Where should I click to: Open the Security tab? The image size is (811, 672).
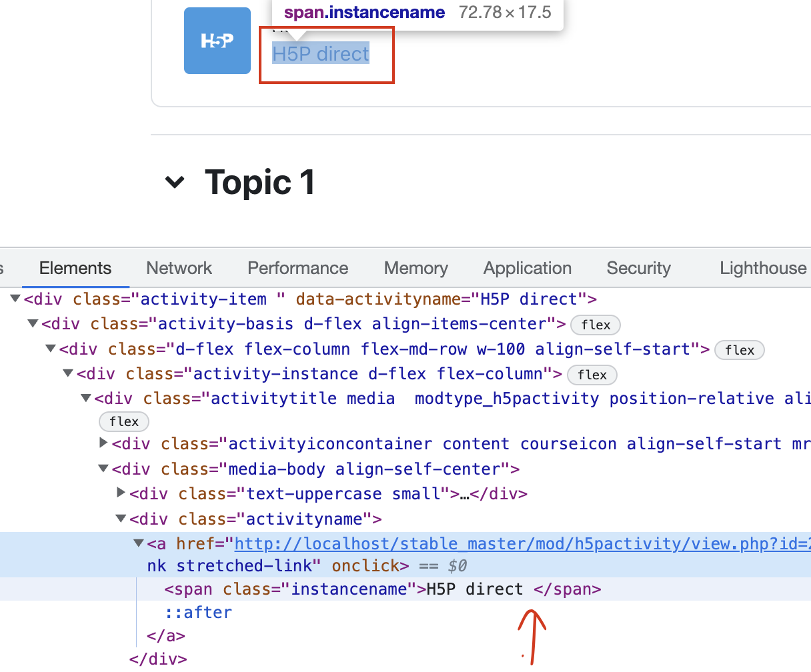pyautogui.click(x=639, y=268)
